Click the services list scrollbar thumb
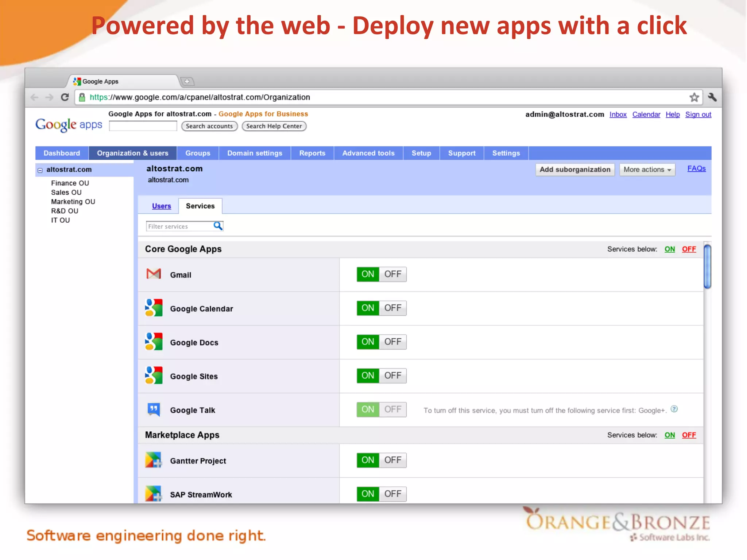This screenshot has width=747, height=560. point(707,267)
